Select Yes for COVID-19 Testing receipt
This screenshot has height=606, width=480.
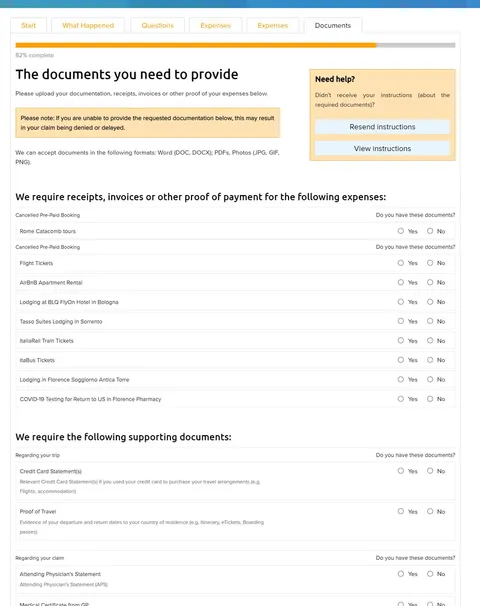coord(401,398)
